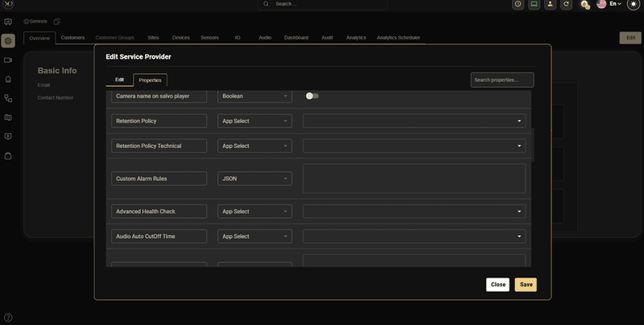Click the Retention Policy Technical name field
This screenshot has width=644, height=325.
pyautogui.click(x=159, y=146)
